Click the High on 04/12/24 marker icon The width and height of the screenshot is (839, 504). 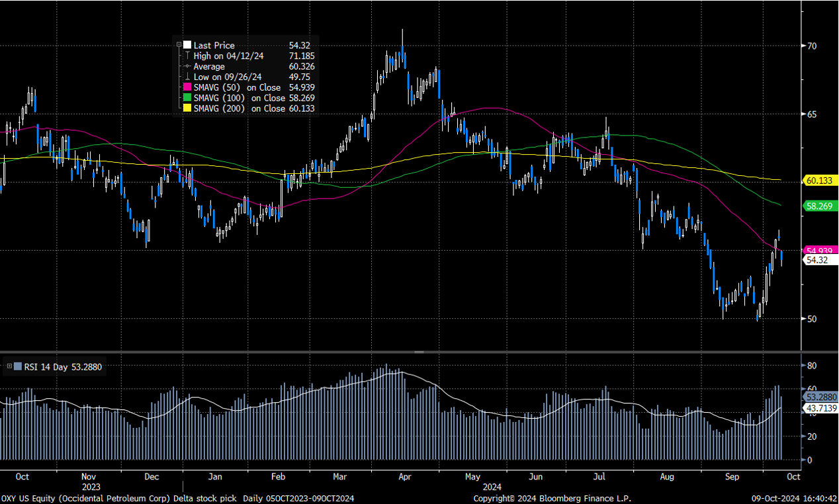187,56
